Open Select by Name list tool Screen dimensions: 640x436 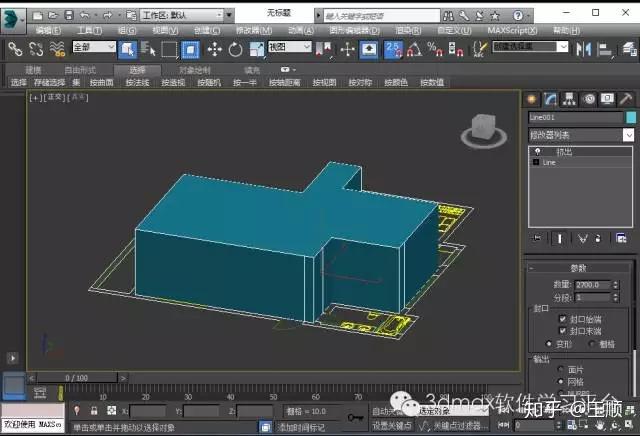point(148,49)
